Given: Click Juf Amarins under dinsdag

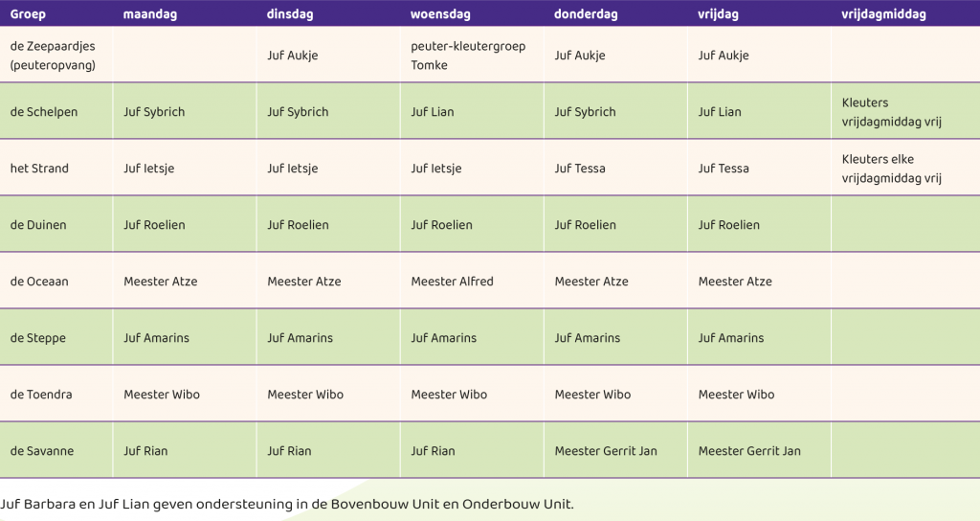Looking at the screenshot, I should click(x=300, y=338).
